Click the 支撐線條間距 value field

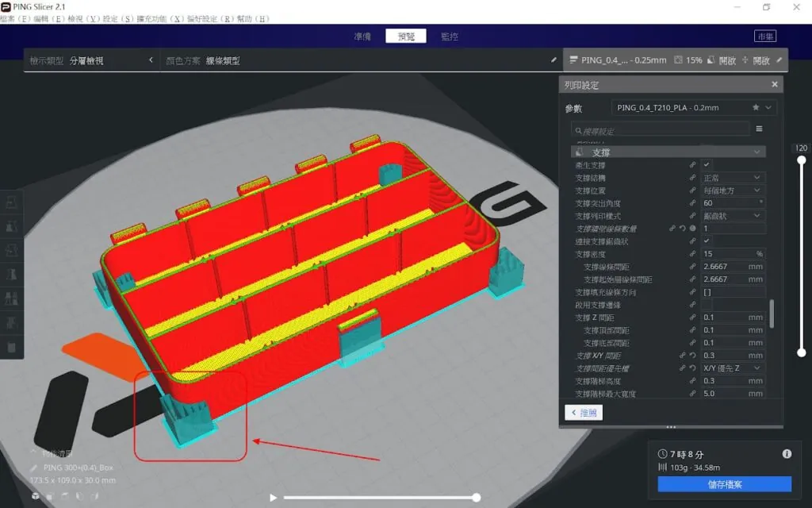[x=733, y=267]
